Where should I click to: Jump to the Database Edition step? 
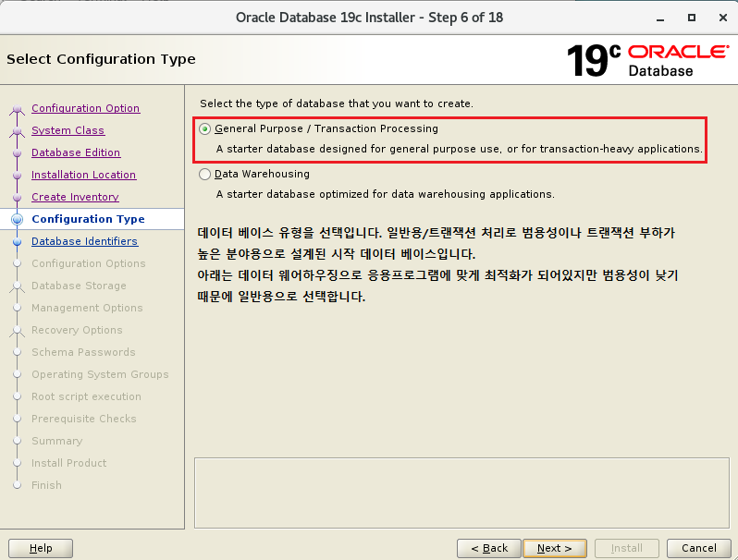(76, 152)
